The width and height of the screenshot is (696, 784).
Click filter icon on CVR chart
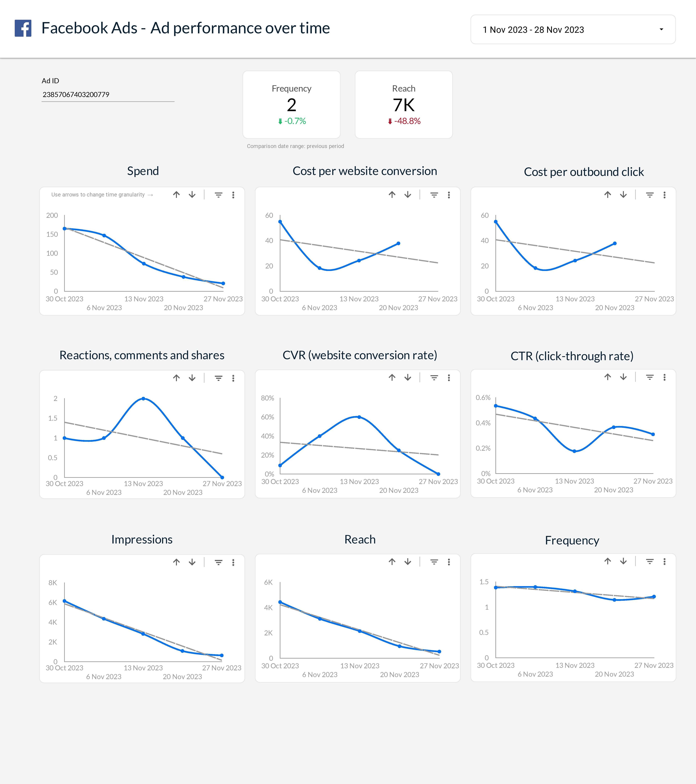(434, 378)
